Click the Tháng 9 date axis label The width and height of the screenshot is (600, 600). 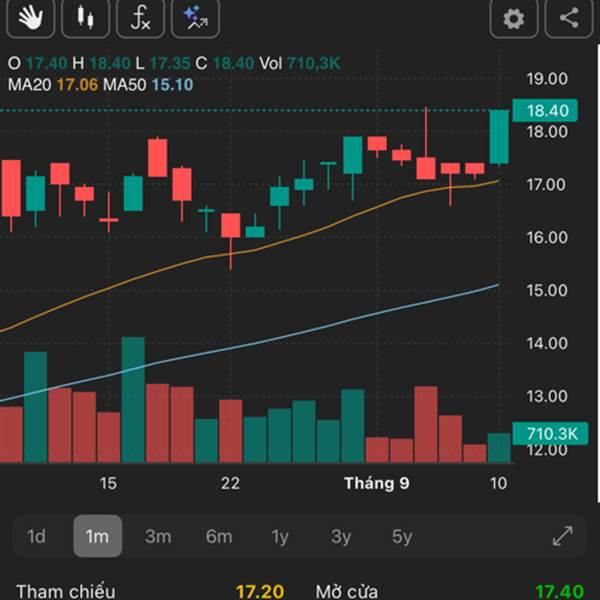(x=377, y=483)
